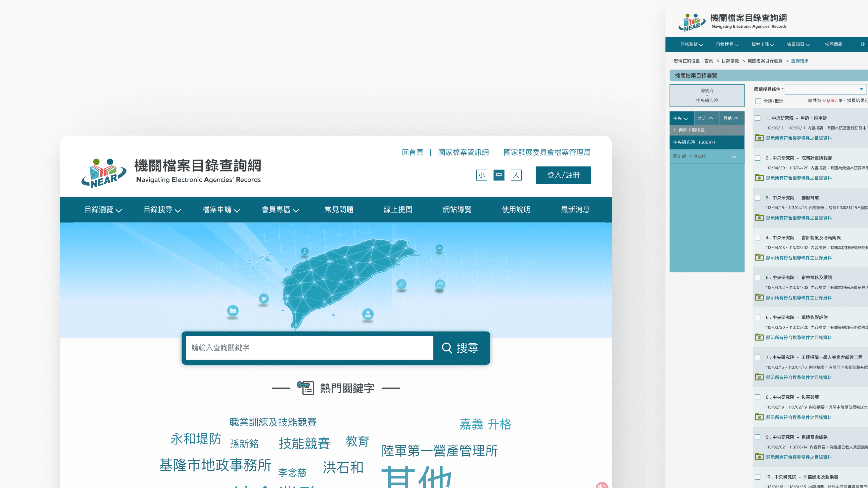Click the NEAR logo in main header
This screenshot has width=868, height=488.
tap(104, 173)
